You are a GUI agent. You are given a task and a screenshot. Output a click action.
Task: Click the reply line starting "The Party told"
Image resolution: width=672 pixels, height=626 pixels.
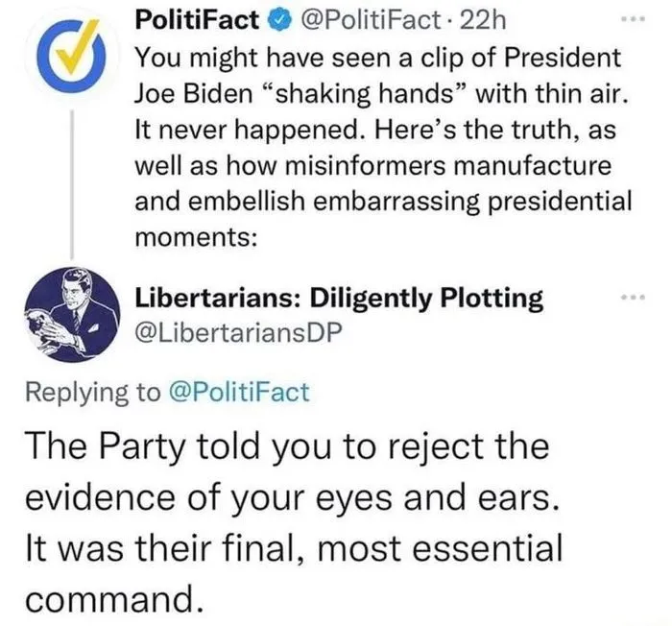pyautogui.click(x=287, y=448)
